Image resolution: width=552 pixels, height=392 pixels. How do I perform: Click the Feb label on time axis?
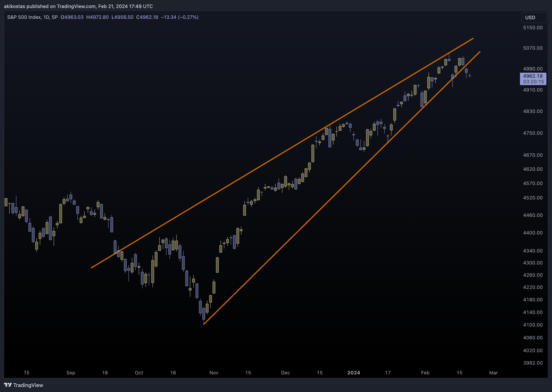[x=425, y=373]
